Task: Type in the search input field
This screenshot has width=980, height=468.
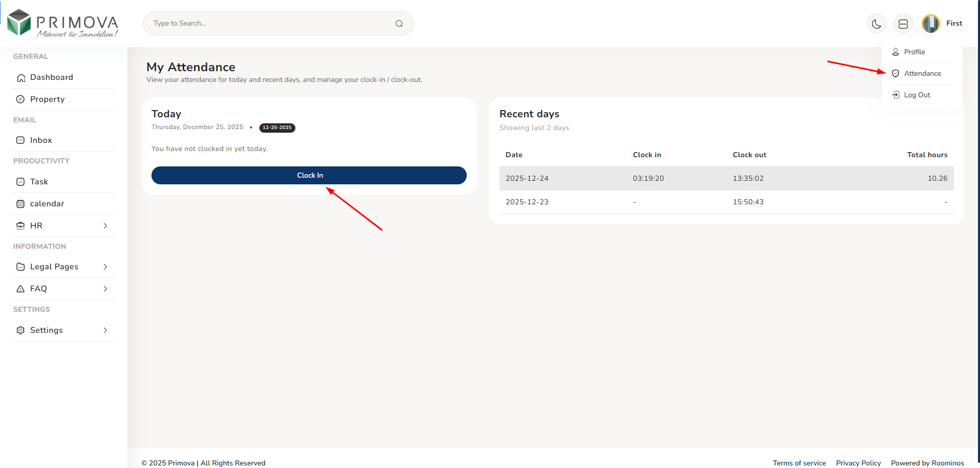Action: pyautogui.click(x=271, y=24)
